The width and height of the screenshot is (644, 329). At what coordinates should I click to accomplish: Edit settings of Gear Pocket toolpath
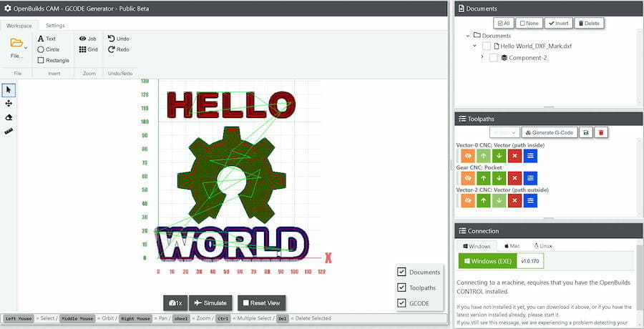tap(530, 178)
